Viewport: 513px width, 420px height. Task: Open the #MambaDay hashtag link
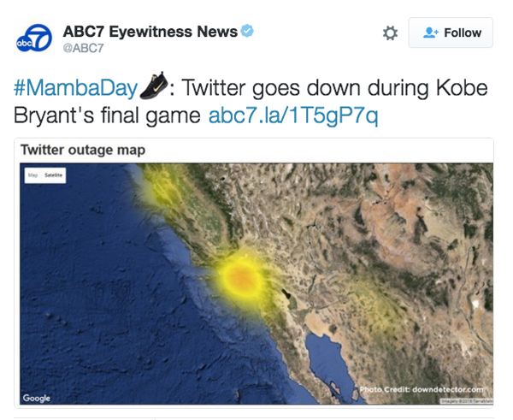[75, 88]
